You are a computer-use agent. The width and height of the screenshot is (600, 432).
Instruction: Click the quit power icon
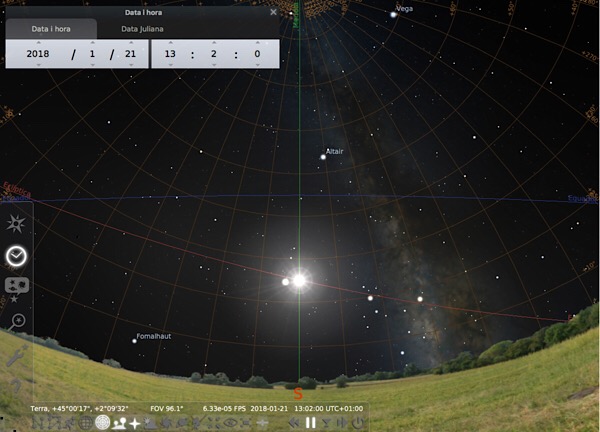(357, 423)
